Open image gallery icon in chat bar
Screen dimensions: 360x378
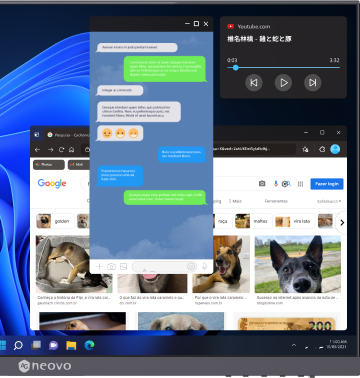pos(123,266)
